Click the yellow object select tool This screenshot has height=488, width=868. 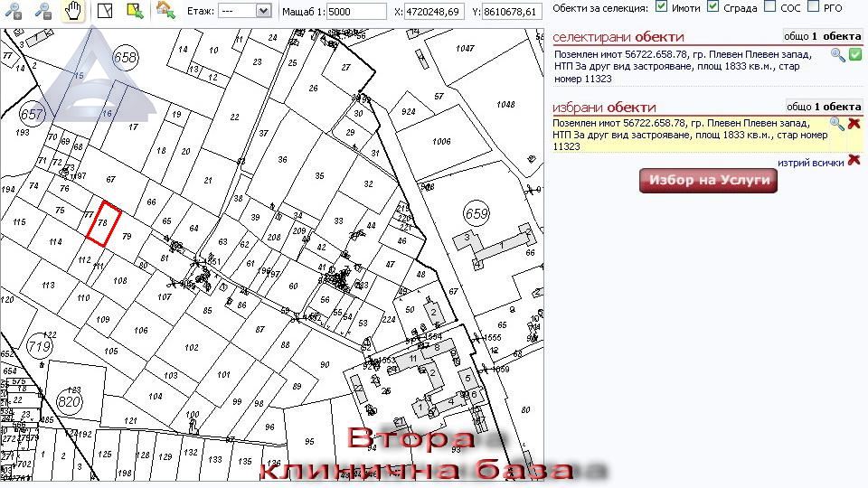tap(135, 11)
